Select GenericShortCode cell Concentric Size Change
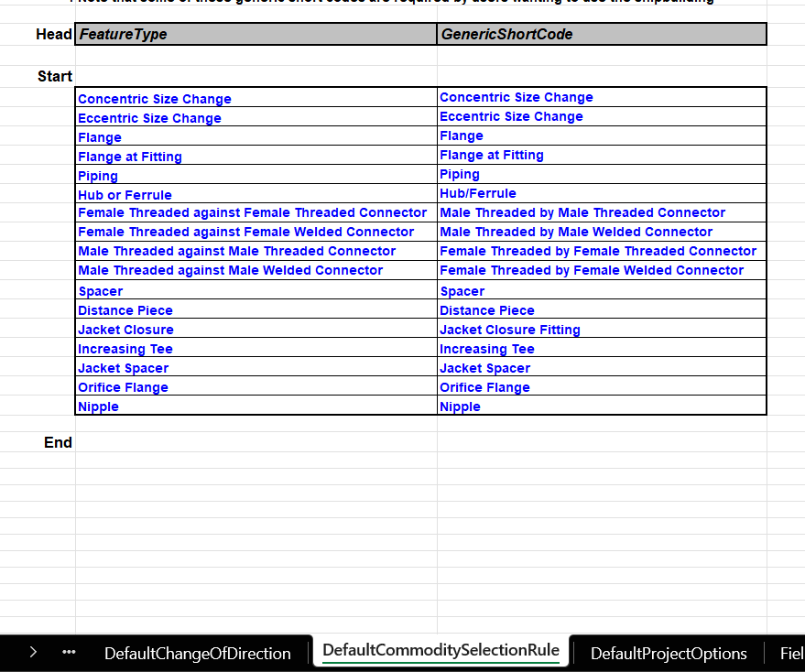805x672 pixels. click(602, 98)
